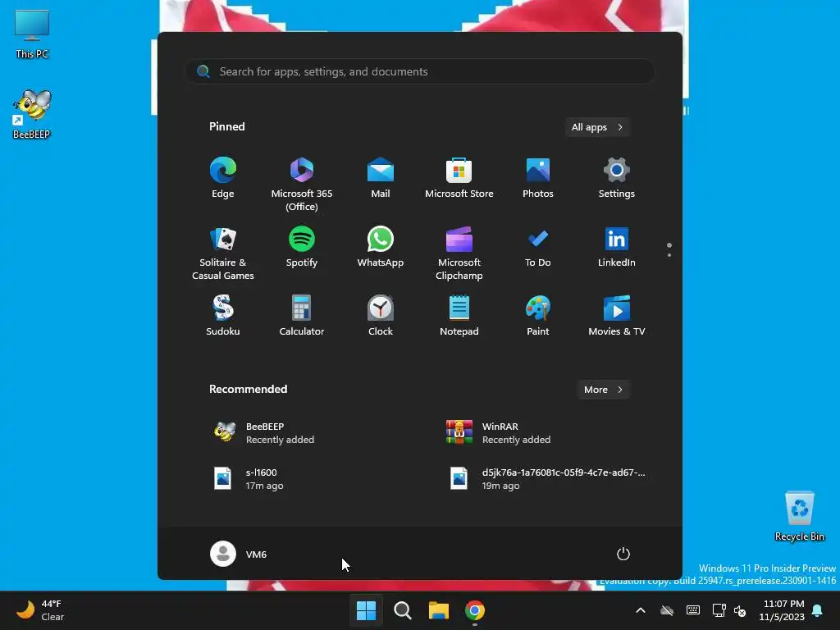The image size is (840, 630).
Task: Open recent file d5jk76a-1a76081c
Action: pyautogui.click(x=546, y=479)
